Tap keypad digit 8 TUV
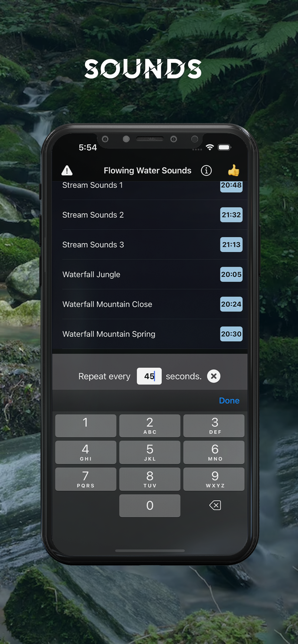The image size is (298, 644). tap(150, 479)
